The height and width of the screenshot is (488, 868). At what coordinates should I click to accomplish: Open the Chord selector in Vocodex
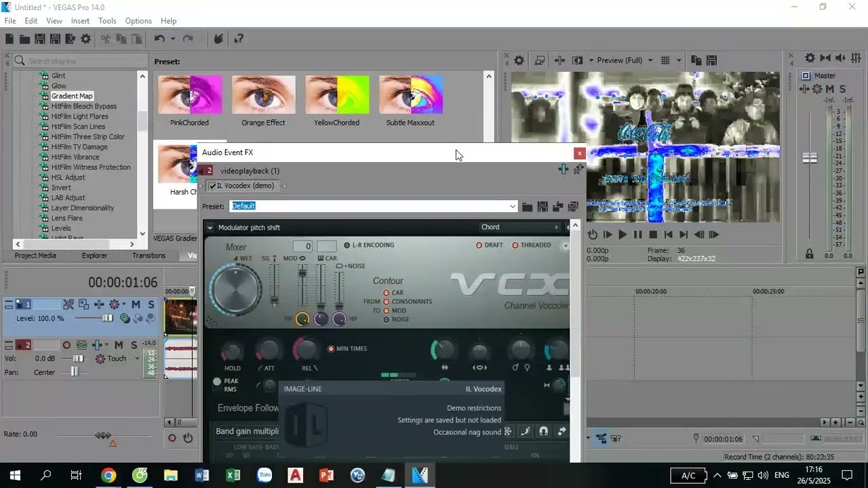520,228
